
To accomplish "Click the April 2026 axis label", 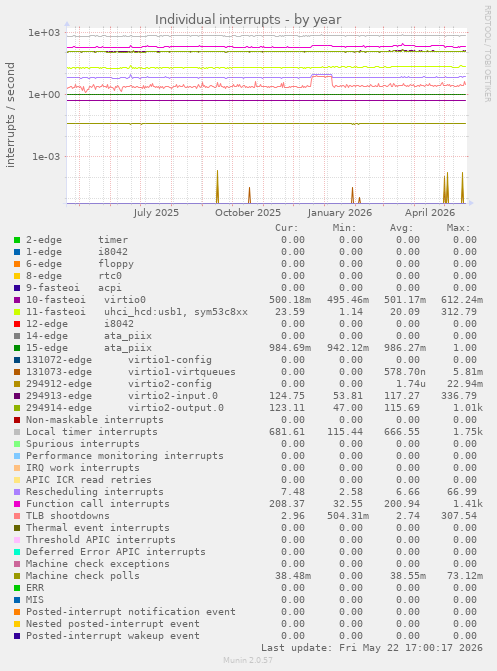I will coord(430,213).
